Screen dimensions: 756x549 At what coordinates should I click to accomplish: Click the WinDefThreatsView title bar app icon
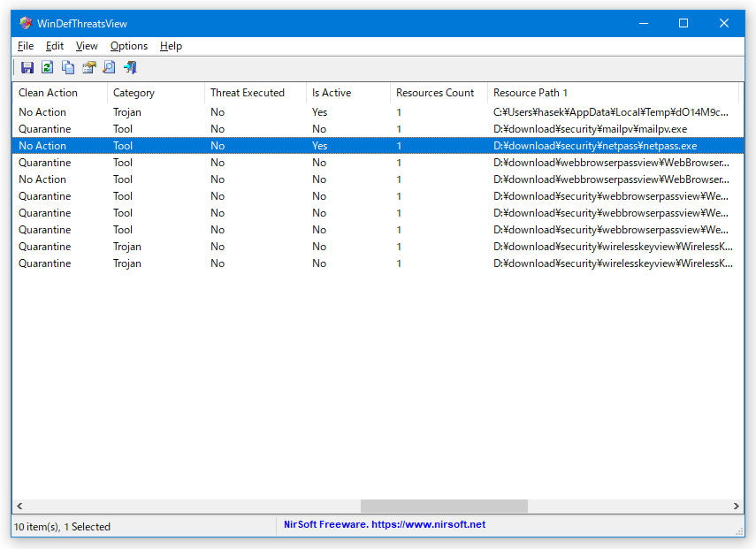[26, 23]
